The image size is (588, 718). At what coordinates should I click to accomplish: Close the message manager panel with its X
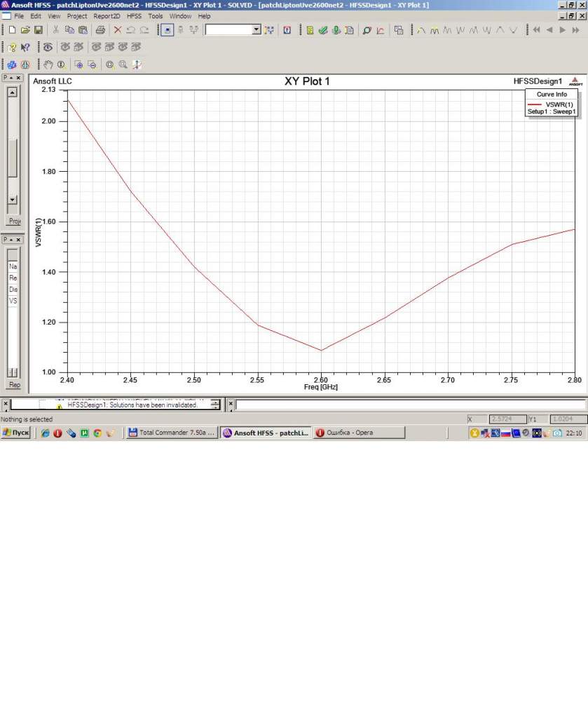pyautogui.click(x=6, y=405)
